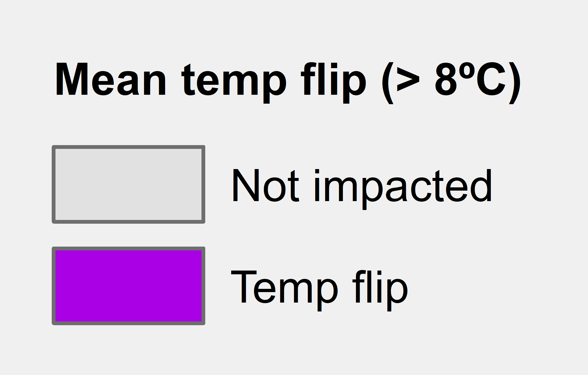Click the word "temp" in the bold title
This screenshot has height=375, width=588.
pos(234,83)
